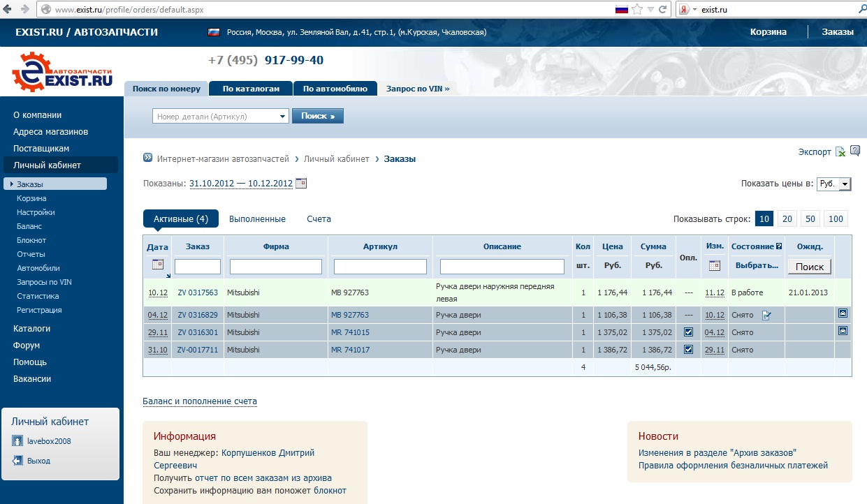867x504 pixels.
Task: Open the Заказы link in header
Action: (x=838, y=32)
